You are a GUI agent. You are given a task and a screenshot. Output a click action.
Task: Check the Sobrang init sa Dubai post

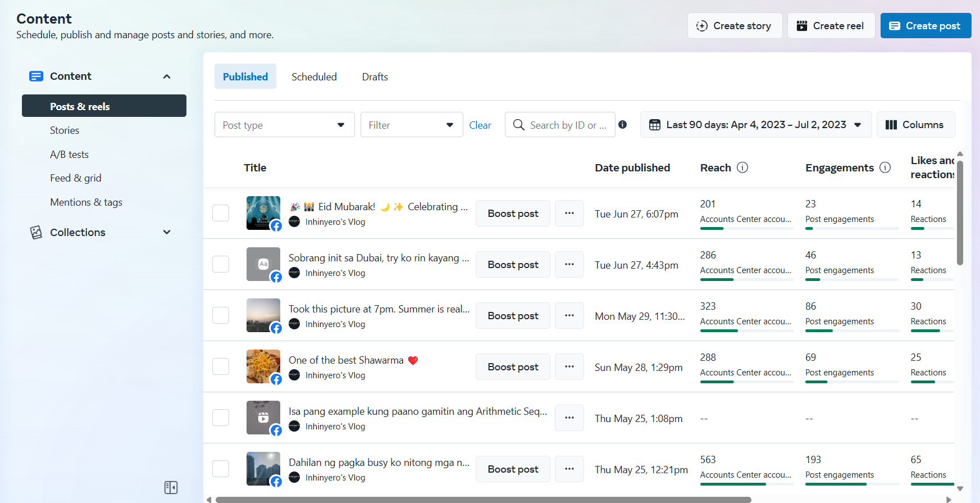click(221, 265)
